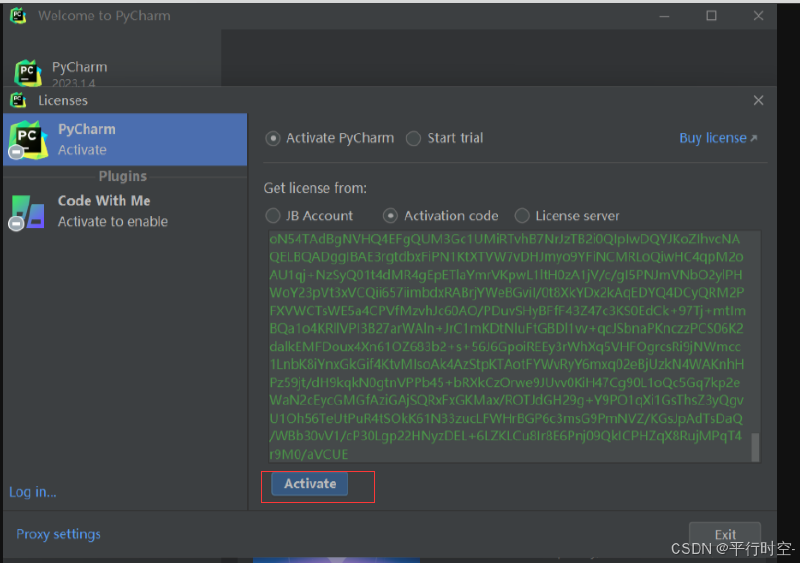Click the PyCharm icon in the Licenses title bar
This screenshot has width=800, height=563.
18,100
